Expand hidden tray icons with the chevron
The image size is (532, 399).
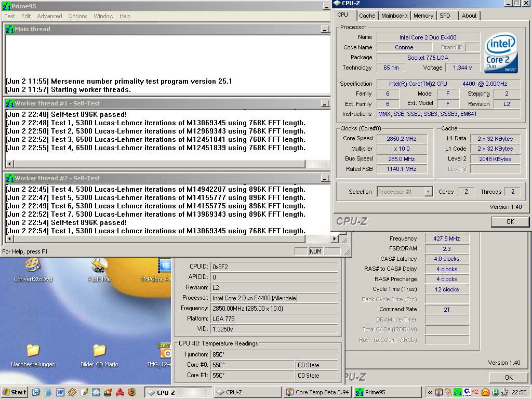[x=430, y=393]
